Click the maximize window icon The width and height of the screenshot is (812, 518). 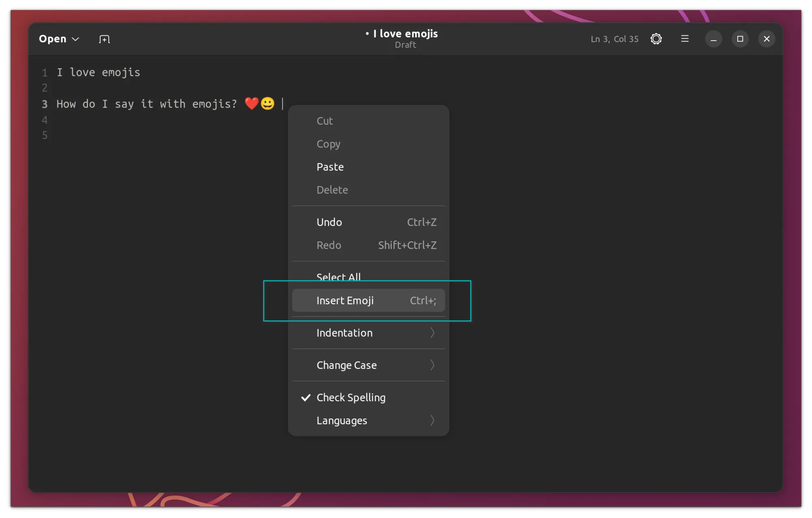pos(741,39)
